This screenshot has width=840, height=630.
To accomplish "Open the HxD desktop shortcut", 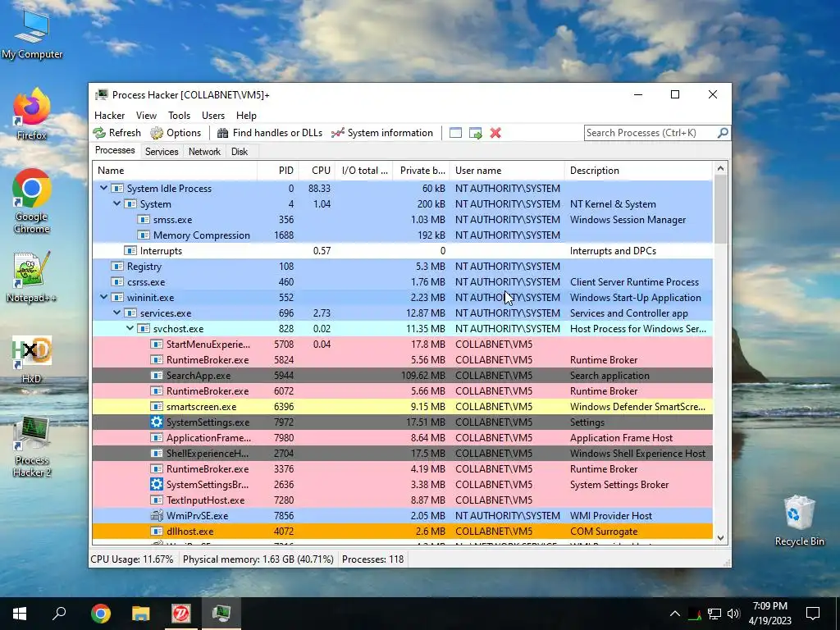I will pos(32,359).
